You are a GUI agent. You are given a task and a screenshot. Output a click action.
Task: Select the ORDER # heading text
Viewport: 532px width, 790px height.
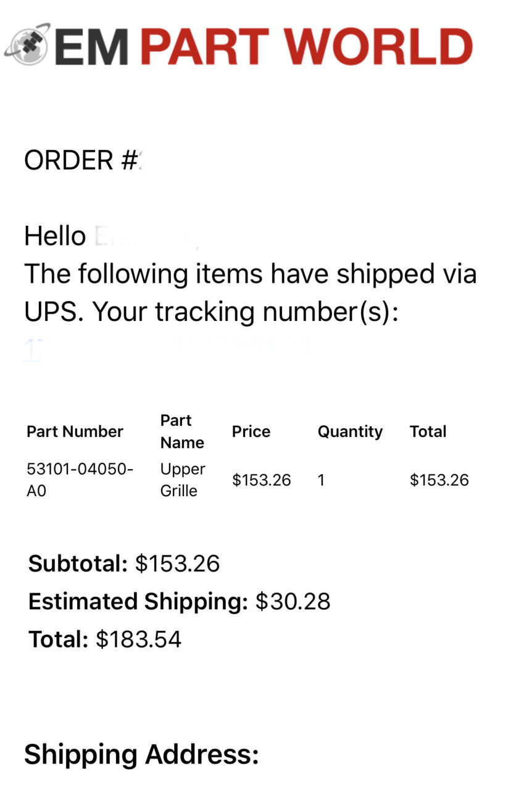83,160
